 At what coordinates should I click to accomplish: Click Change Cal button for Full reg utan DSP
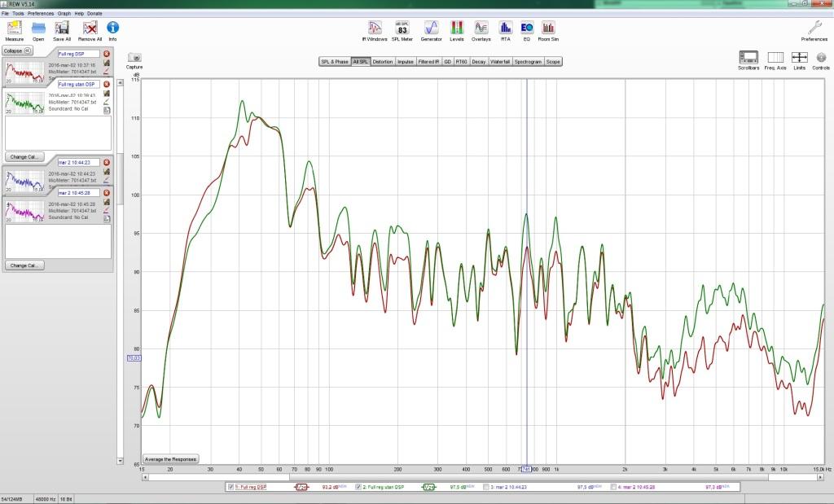pos(24,156)
